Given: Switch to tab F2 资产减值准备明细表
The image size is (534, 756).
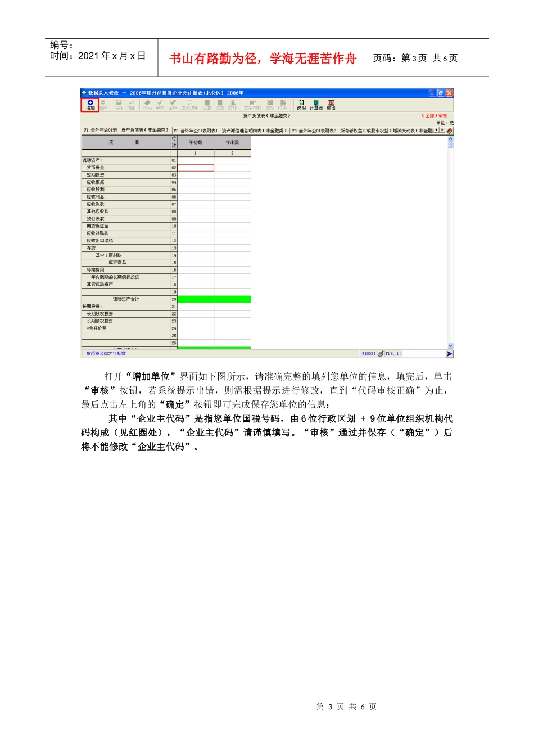Looking at the screenshot, I should (230, 130).
